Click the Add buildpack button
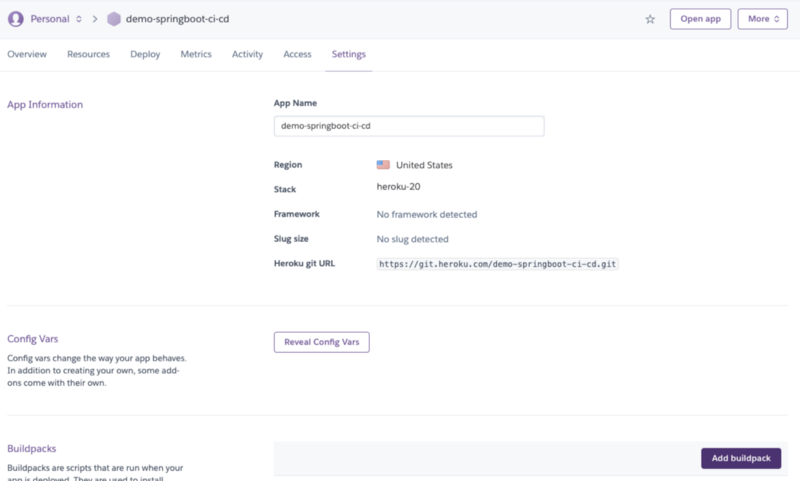 (741, 458)
